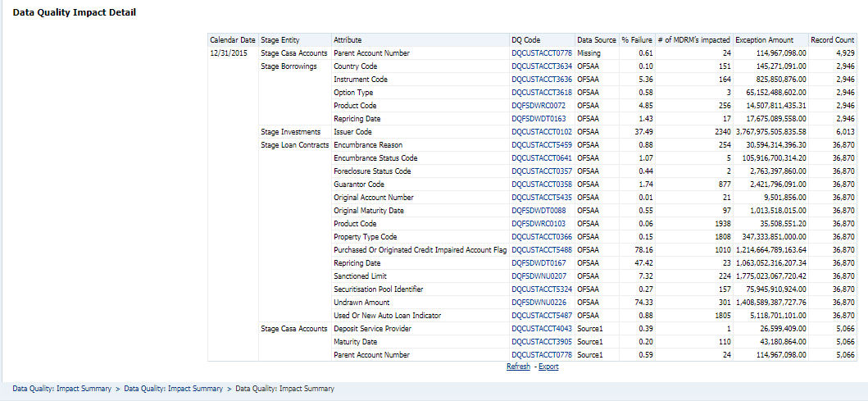The image size is (868, 401).
Task: Open DQ code DQCUSTACCT3618 link
Action: (542, 93)
